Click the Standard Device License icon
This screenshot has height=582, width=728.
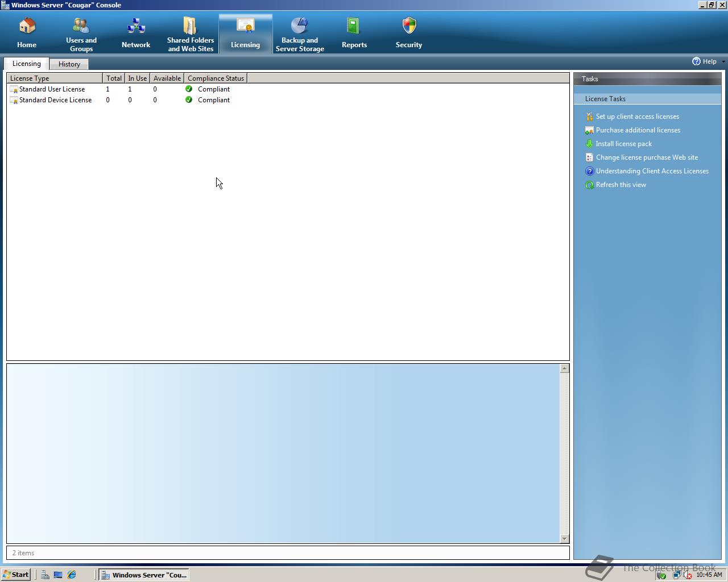click(14, 100)
